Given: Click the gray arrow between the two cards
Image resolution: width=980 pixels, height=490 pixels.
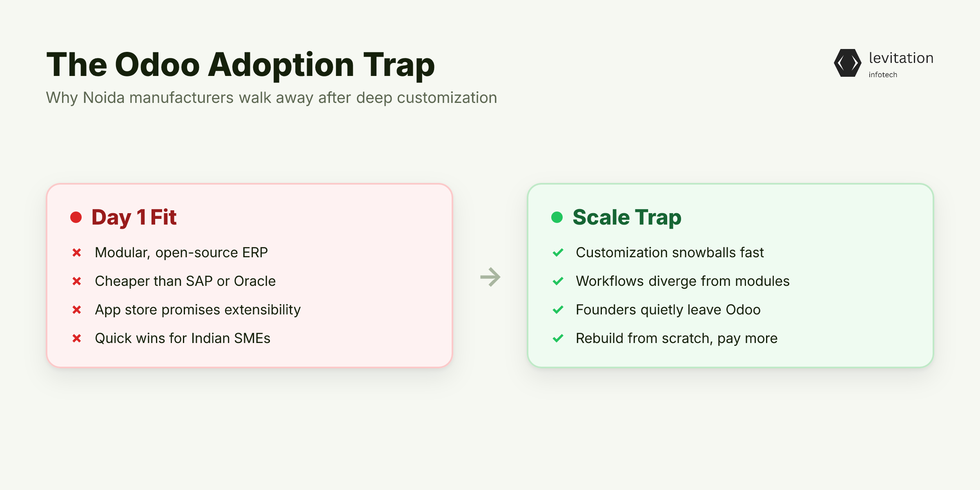Looking at the screenshot, I should (x=490, y=277).
